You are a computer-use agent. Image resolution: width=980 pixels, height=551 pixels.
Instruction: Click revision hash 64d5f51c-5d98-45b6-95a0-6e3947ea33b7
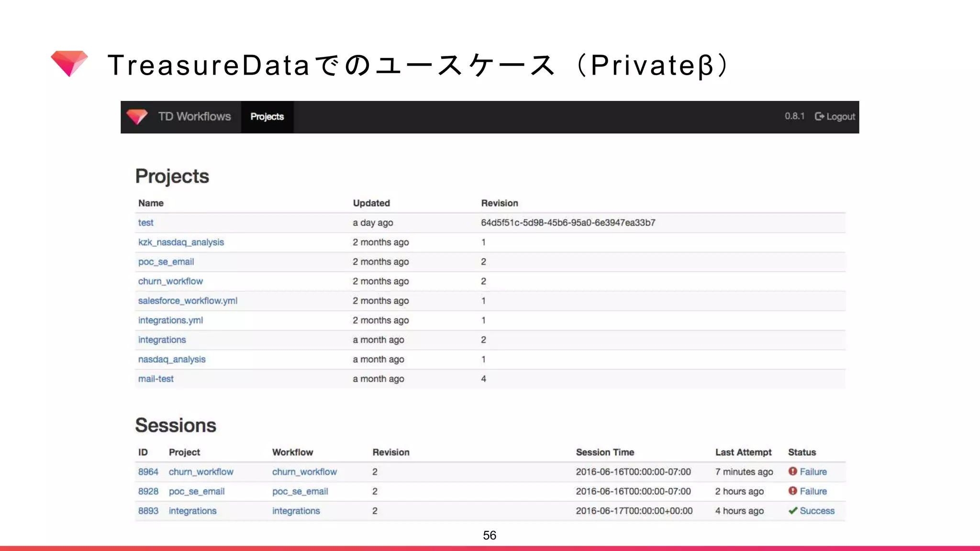[x=568, y=223]
